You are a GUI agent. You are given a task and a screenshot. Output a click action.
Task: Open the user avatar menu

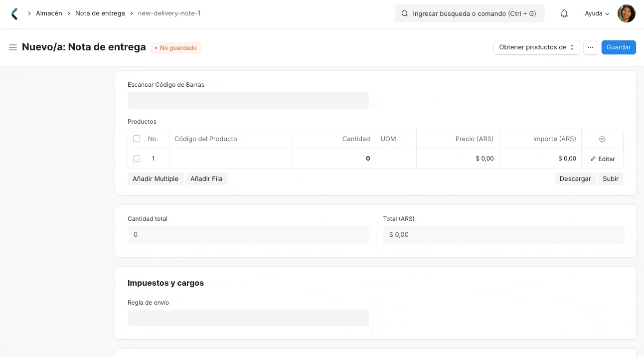click(626, 14)
